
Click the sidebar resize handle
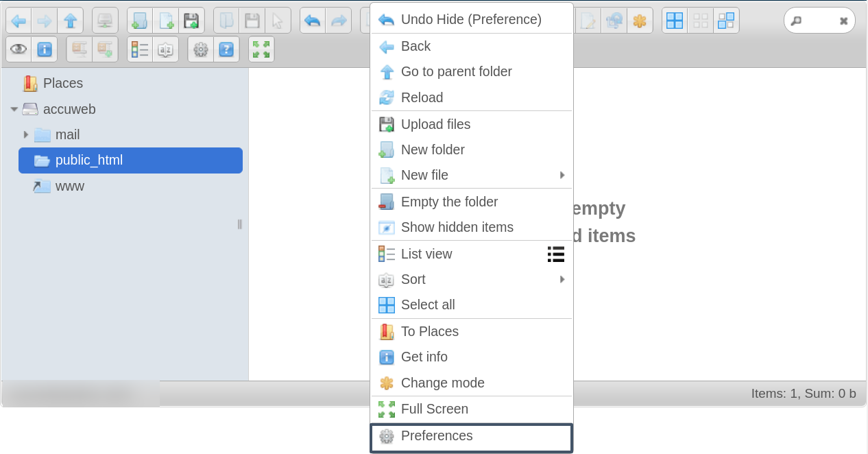(239, 224)
